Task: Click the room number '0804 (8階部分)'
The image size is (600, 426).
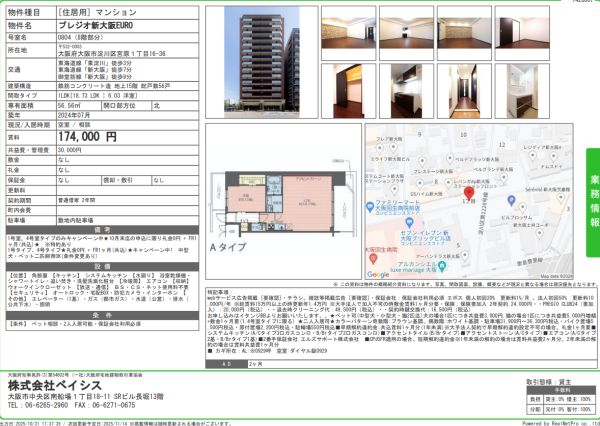Action: pyautogui.click(x=81, y=38)
